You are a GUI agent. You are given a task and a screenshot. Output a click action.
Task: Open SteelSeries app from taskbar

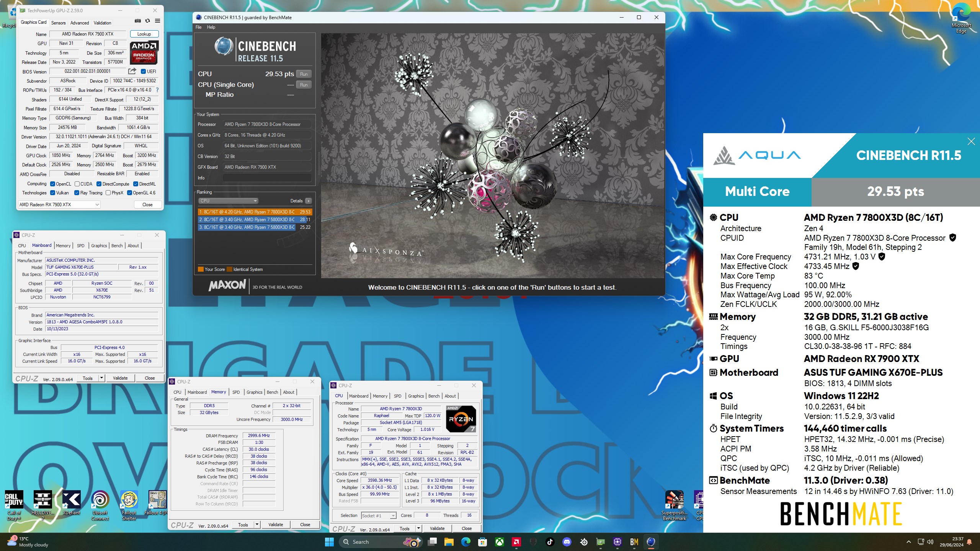584,542
